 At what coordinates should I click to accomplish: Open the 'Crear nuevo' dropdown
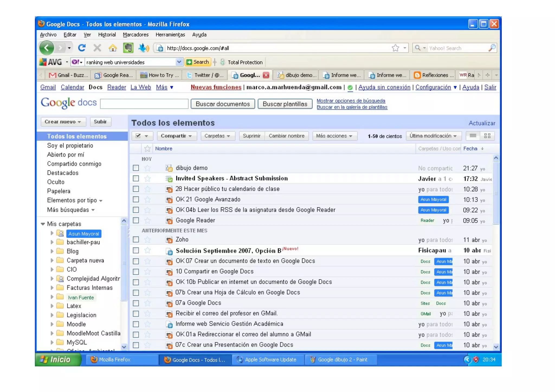63,122
